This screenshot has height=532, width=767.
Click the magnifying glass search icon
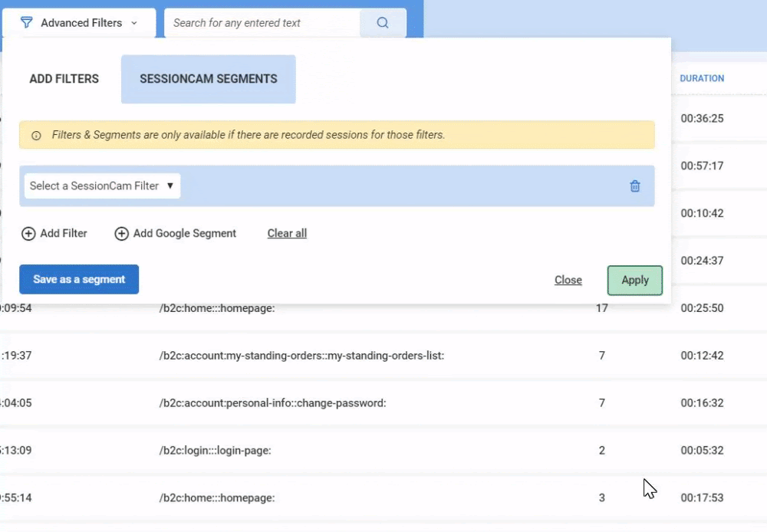(x=383, y=23)
